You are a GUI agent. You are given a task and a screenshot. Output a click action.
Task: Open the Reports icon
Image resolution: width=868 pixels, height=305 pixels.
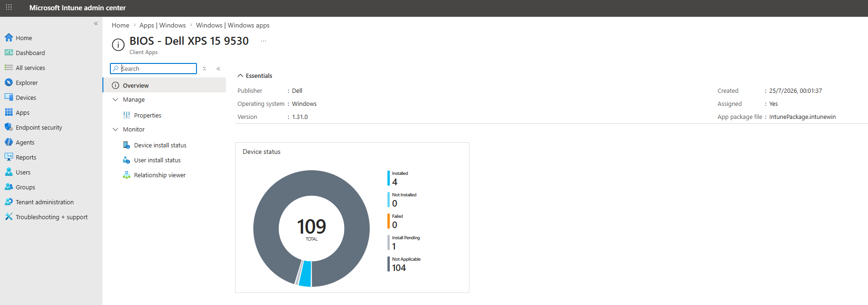pyautogui.click(x=9, y=157)
